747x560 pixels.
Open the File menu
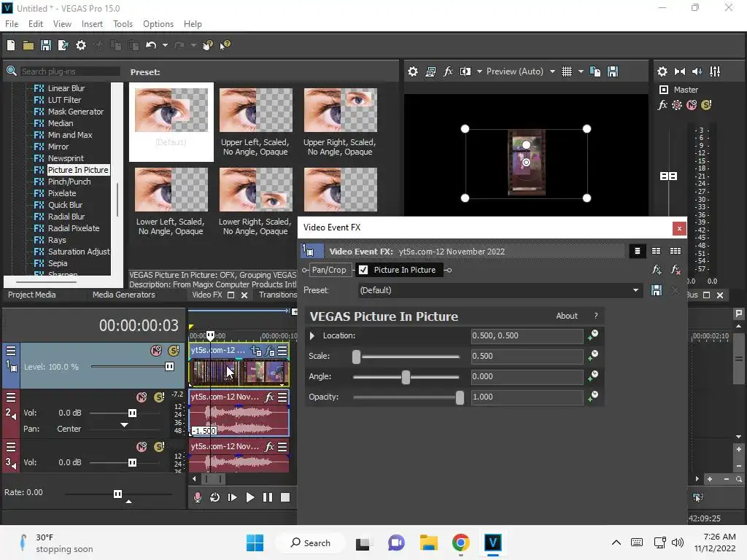[12, 24]
